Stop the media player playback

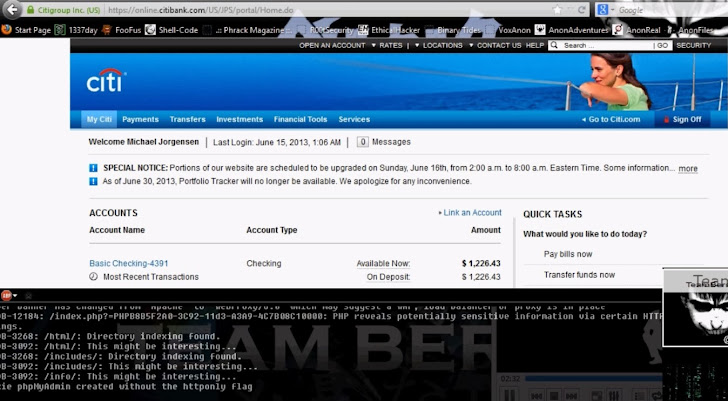pyautogui.click(x=554, y=396)
